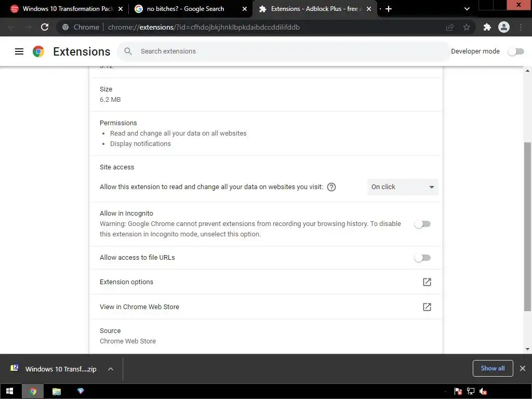The width and height of the screenshot is (532, 399).
Task: Click the diamond app icon in taskbar
Action: (81, 391)
